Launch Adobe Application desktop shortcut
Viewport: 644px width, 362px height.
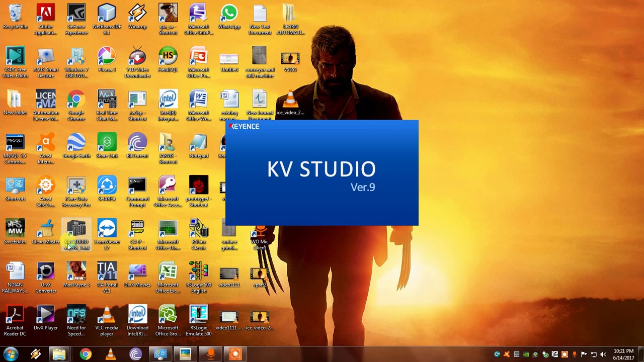coord(46,20)
